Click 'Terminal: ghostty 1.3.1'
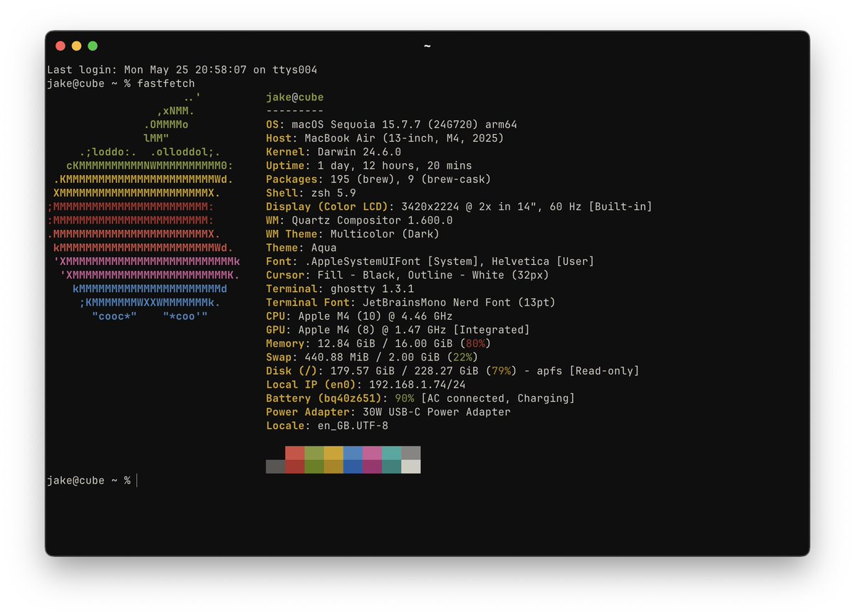This screenshot has height=616, width=855. 340,288
